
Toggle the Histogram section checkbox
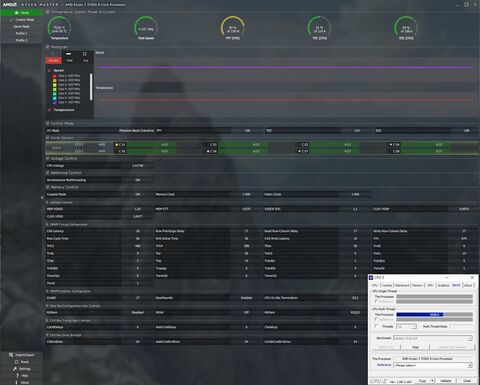point(48,47)
